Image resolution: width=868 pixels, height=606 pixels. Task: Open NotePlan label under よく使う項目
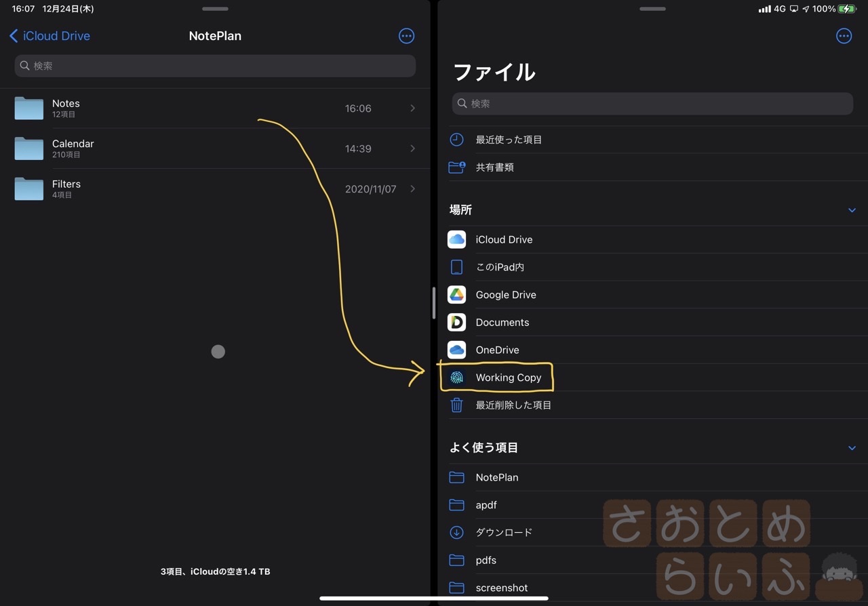[497, 477]
